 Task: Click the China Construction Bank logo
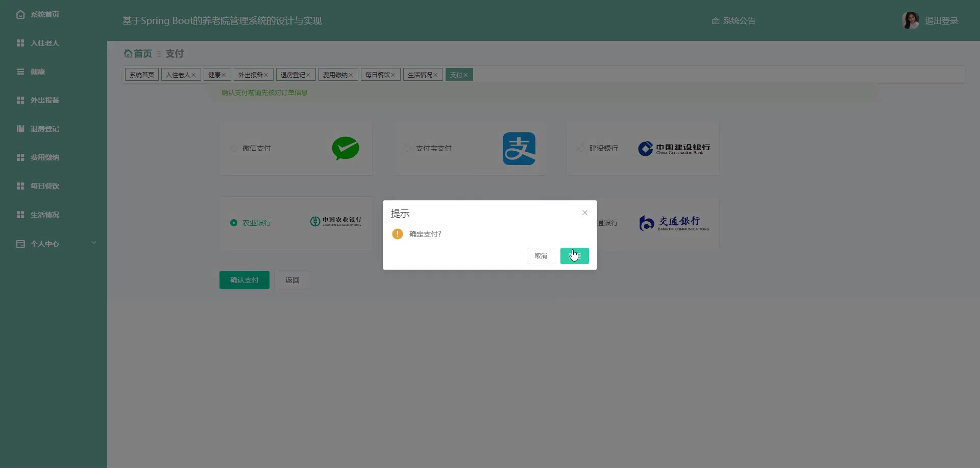pyautogui.click(x=674, y=149)
